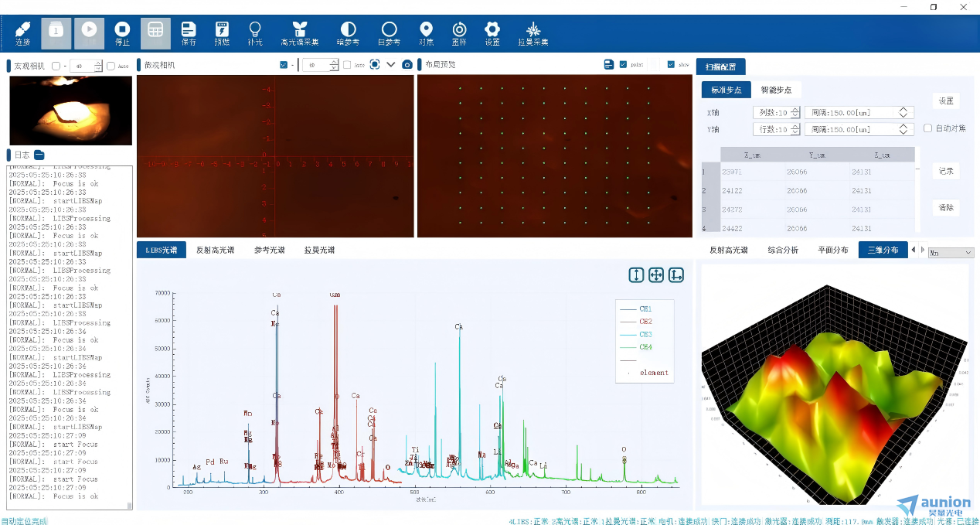Click the 停止 stop icon in the toolbar
The height and width of the screenshot is (525, 980).
click(122, 33)
